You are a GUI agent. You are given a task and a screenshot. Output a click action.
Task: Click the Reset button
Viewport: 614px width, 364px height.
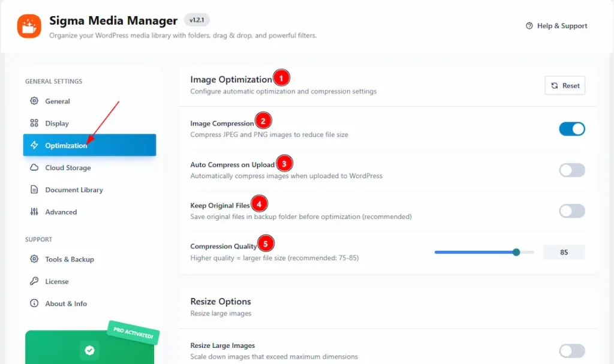click(x=564, y=85)
